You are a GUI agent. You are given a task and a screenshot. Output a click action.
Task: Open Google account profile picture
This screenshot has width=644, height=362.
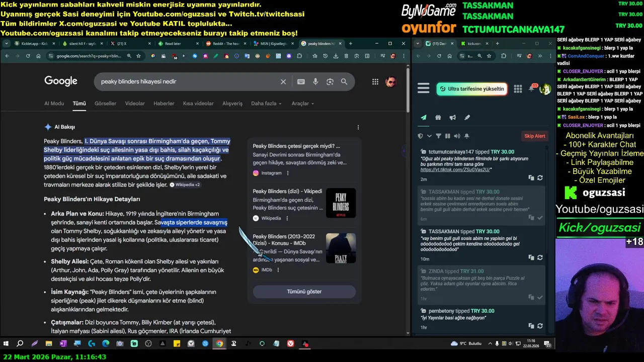pyautogui.click(x=391, y=81)
